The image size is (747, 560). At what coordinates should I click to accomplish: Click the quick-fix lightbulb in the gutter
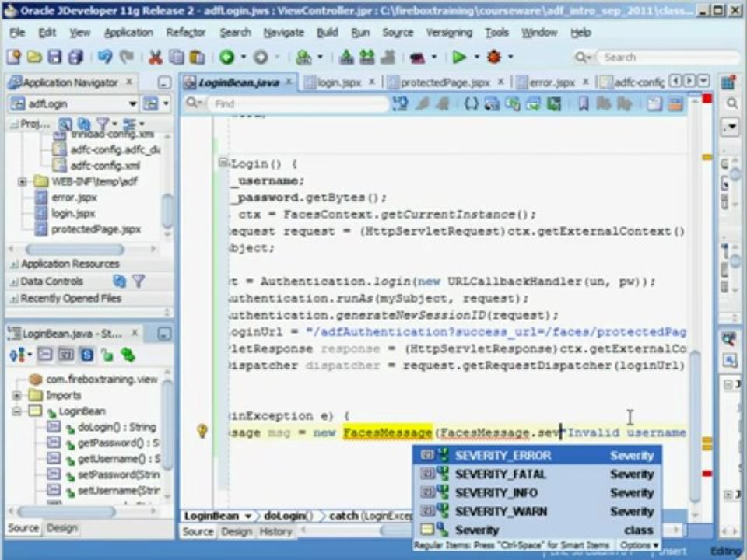point(202,432)
